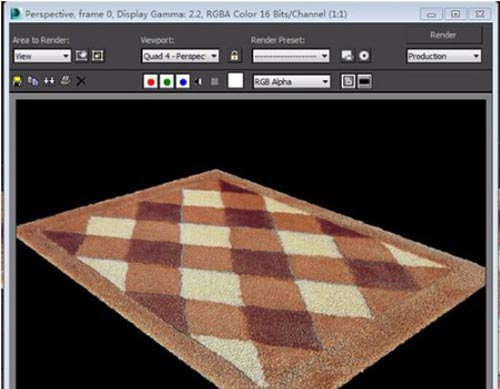The width and height of the screenshot is (500, 389).
Task: Open the Render Setup icon
Action: (x=347, y=56)
